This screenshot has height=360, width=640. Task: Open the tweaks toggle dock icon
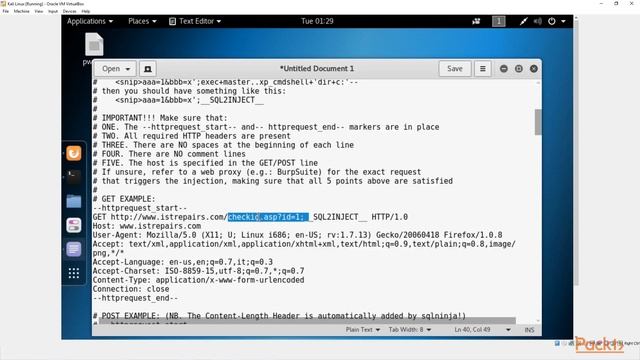point(74,225)
